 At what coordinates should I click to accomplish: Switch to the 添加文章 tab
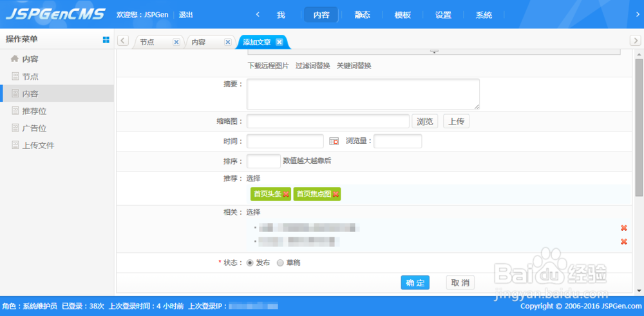tap(257, 42)
